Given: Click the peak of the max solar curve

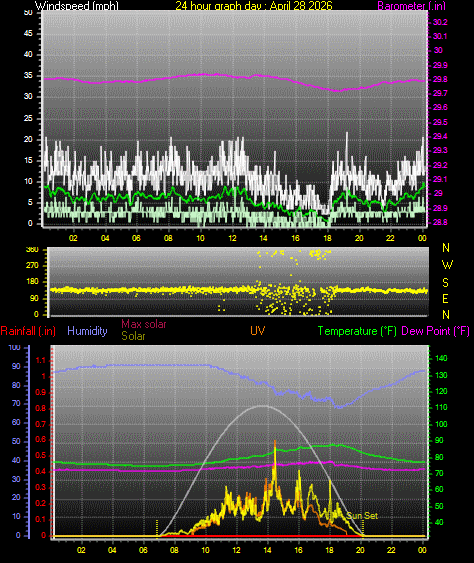Looking at the screenshot, I should click(264, 406).
